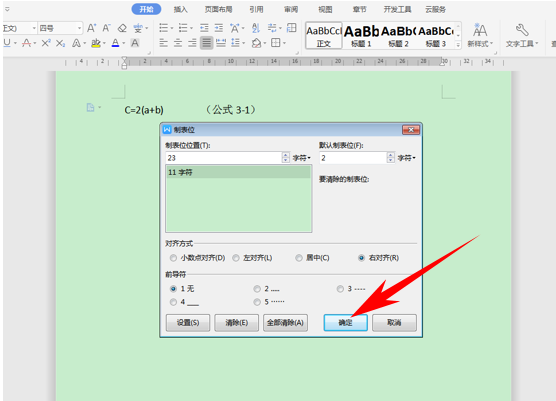556x401 pixels.
Task: Click the subscript X₂ icon
Action: coord(60,43)
